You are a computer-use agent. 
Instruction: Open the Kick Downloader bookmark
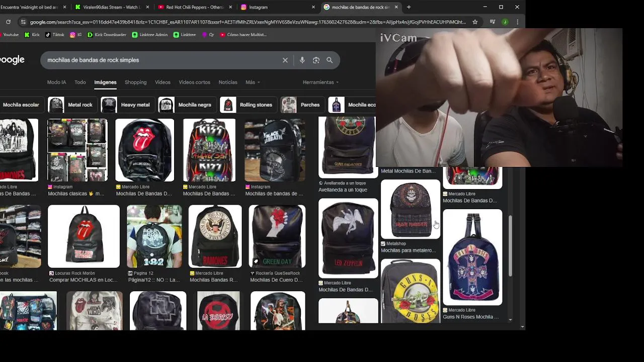[x=107, y=35]
